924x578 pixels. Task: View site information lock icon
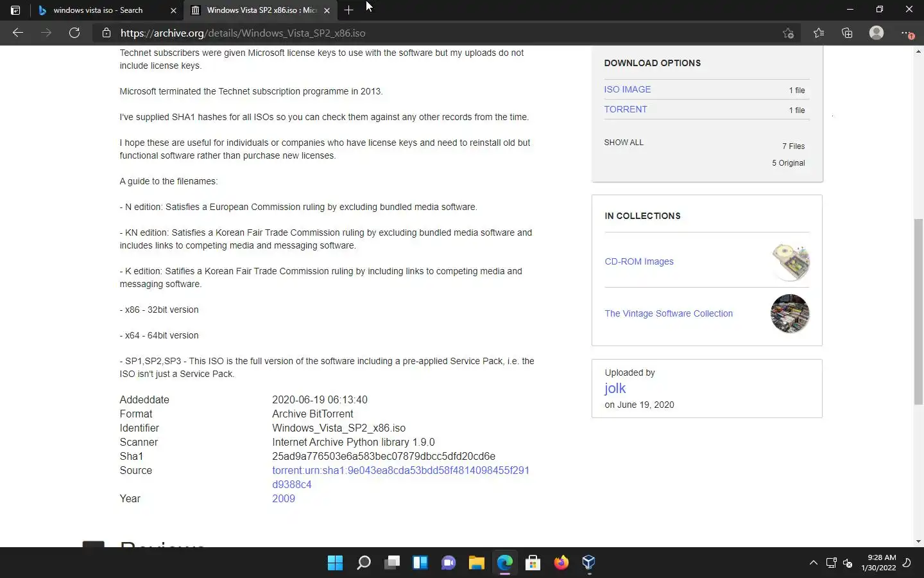(107, 33)
